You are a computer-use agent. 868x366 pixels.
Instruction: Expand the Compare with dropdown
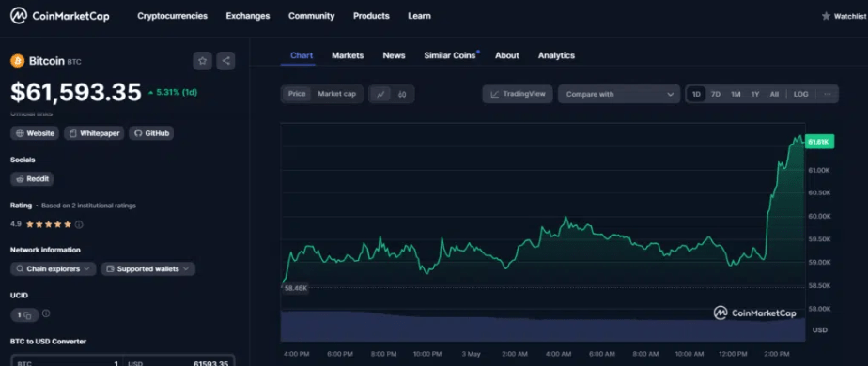(619, 94)
